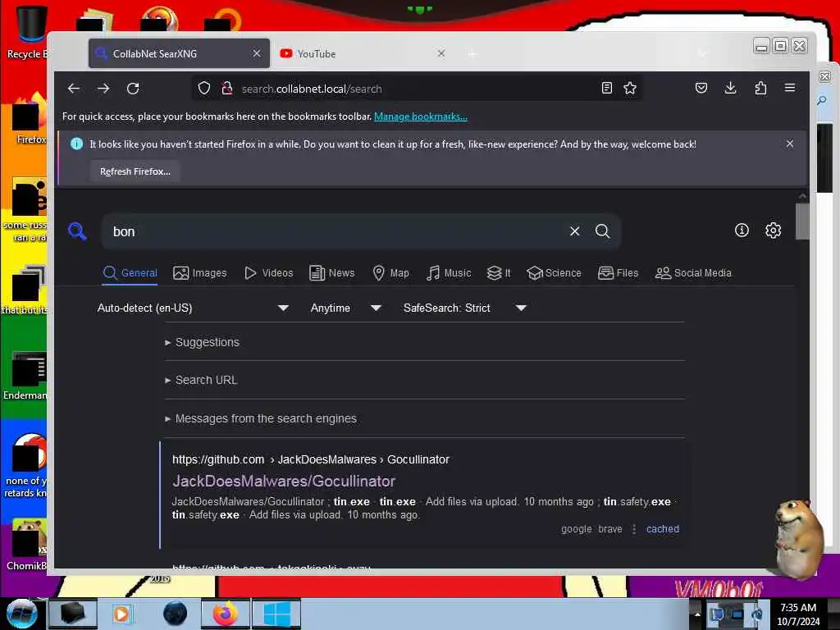This screenshot has height=630, width=840.
Task: Switch to the Map search category
Action: coord(391,273)
